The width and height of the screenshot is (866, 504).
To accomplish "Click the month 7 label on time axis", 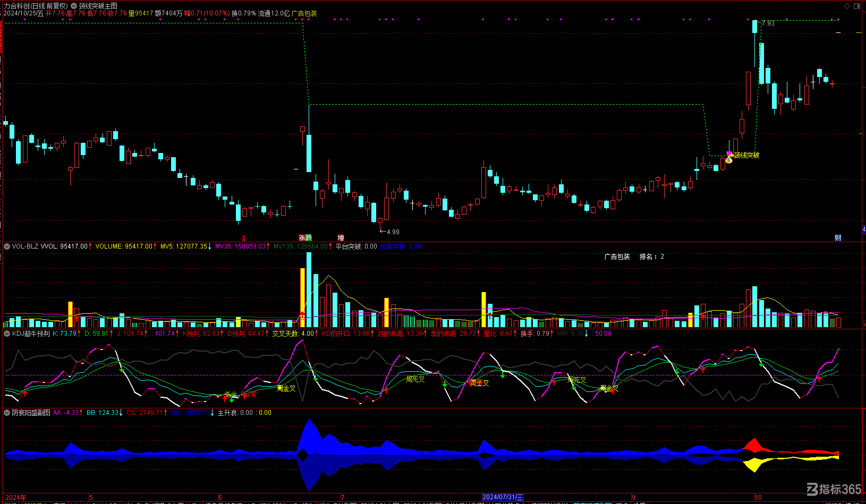I will [343, 498].
